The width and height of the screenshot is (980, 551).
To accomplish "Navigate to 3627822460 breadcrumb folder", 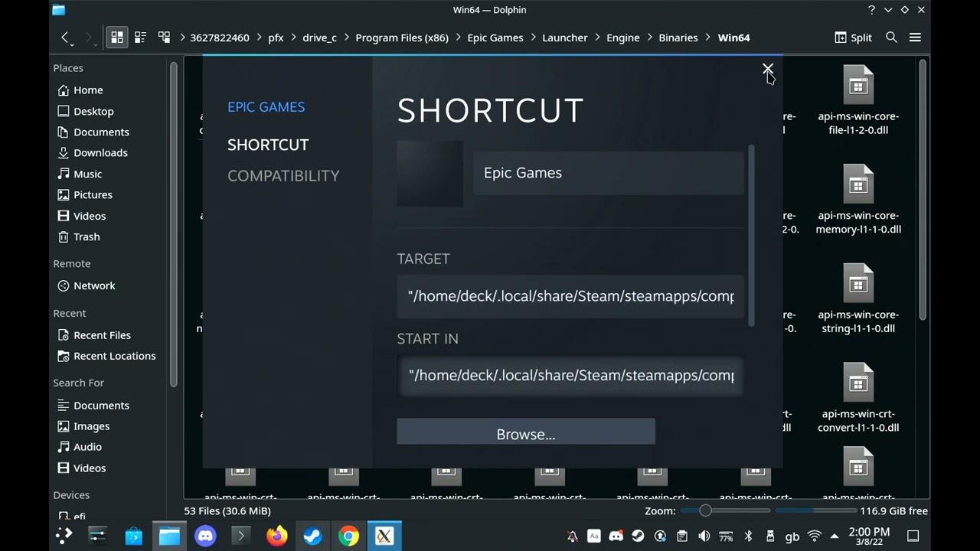I will [220, 37].
